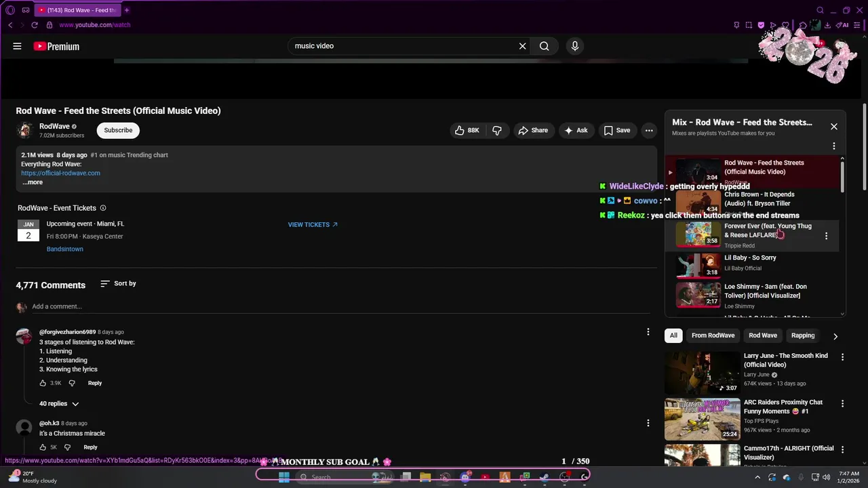Screen dimensions: 868x488
Task: Reply to the 3 stages comment
Action: tap(95, 383)
